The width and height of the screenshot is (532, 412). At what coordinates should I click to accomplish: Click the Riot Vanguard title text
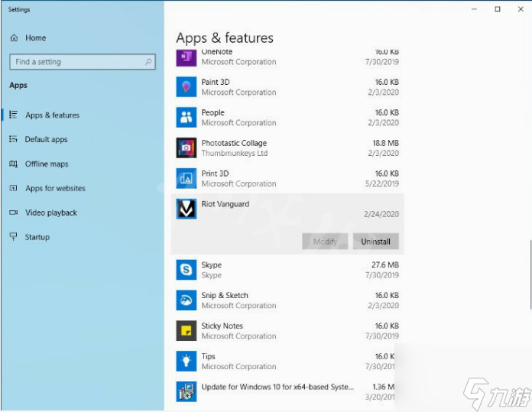coord(225,204)
